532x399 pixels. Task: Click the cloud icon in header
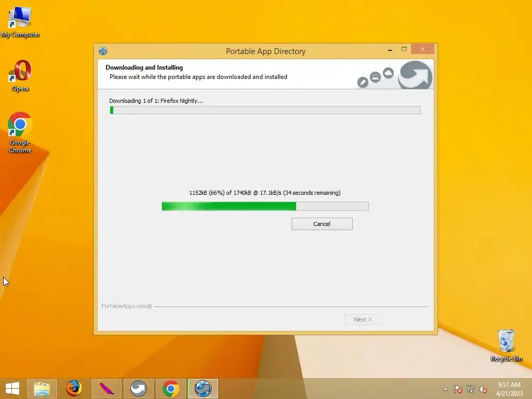tap(388, 73)
